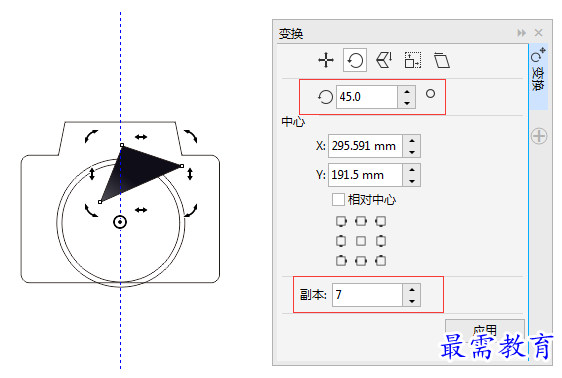Click the triangle's top node
The image size is (562, 378).
pos(122,145)
